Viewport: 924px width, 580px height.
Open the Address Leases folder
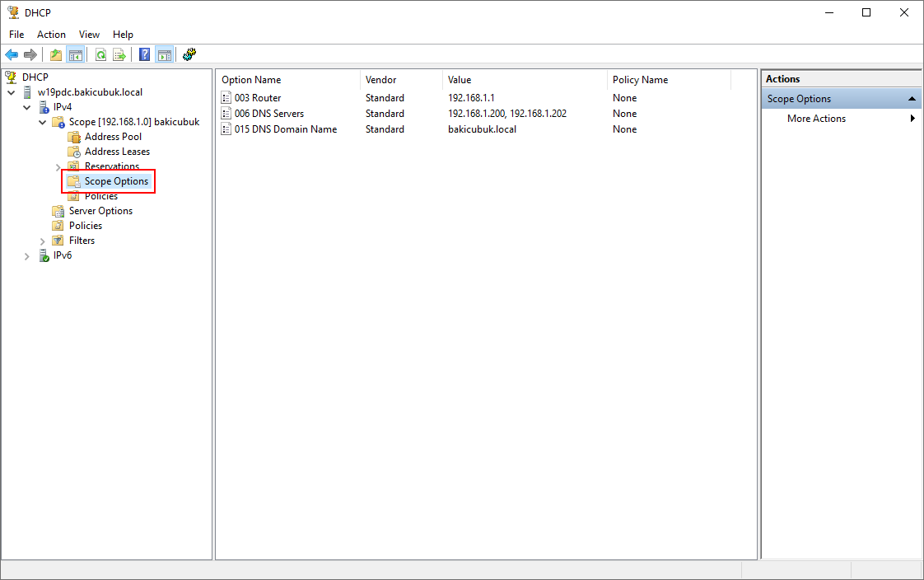point(117,152)
